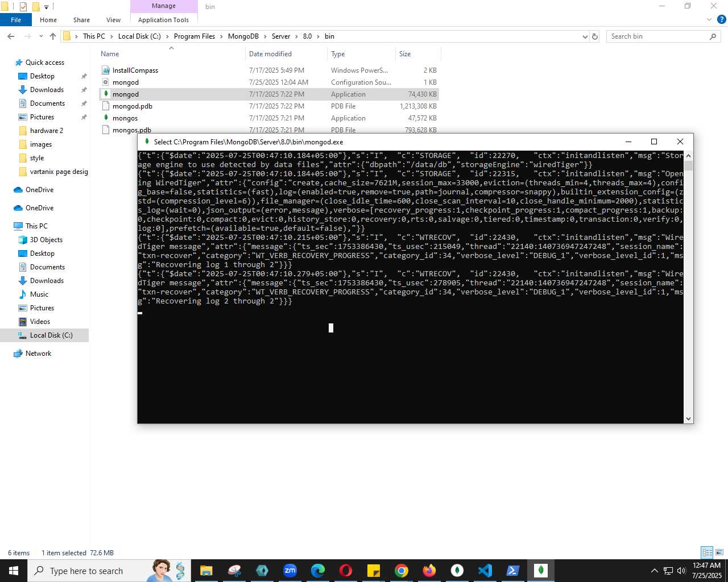Image resolution: width=728 pixels, height=582 pixels.
Task: Open Music under This PC
Action: (39, 294)
